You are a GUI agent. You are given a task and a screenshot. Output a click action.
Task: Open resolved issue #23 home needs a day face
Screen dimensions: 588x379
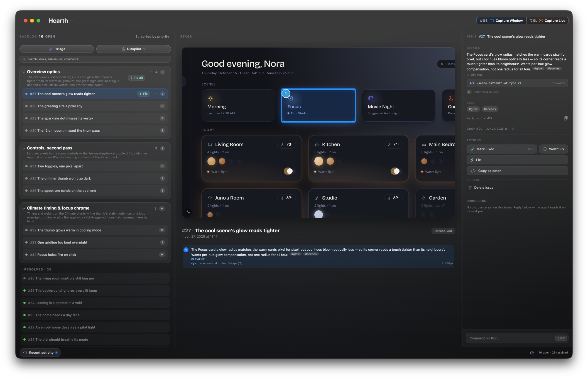(x=95, y=315)
